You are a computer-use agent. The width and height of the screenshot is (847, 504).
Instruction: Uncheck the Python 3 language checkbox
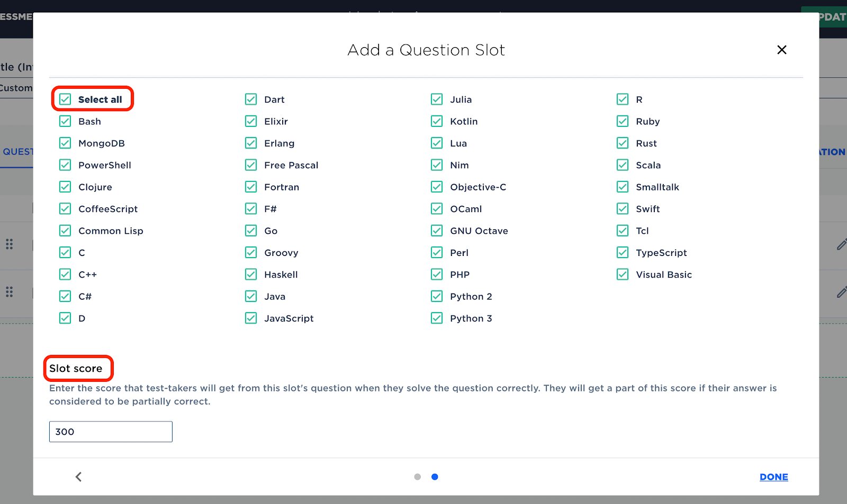point(437,318)
